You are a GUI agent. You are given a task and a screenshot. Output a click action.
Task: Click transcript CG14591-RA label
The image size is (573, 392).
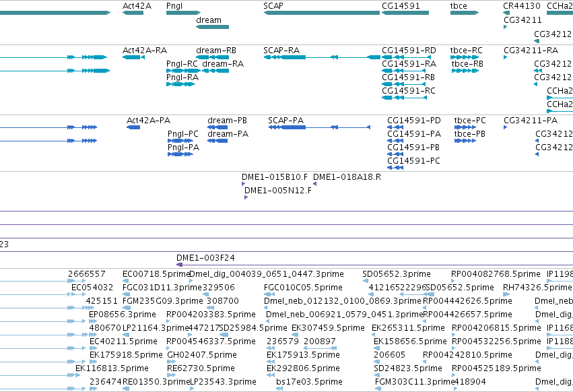(409, 63)
